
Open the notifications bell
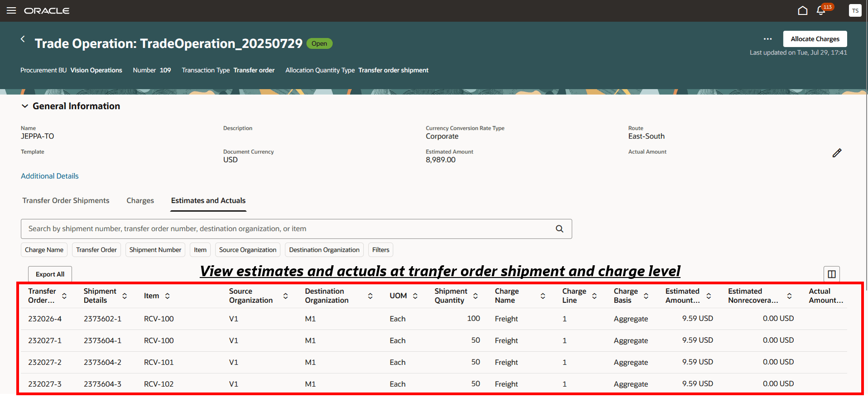coord(821,10)
